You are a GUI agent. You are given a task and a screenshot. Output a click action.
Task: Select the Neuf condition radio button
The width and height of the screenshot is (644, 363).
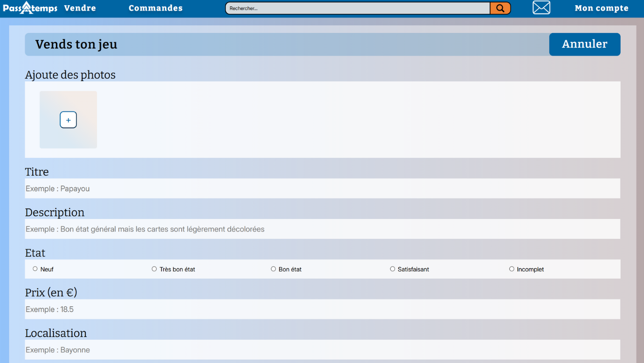coord(35,269)
